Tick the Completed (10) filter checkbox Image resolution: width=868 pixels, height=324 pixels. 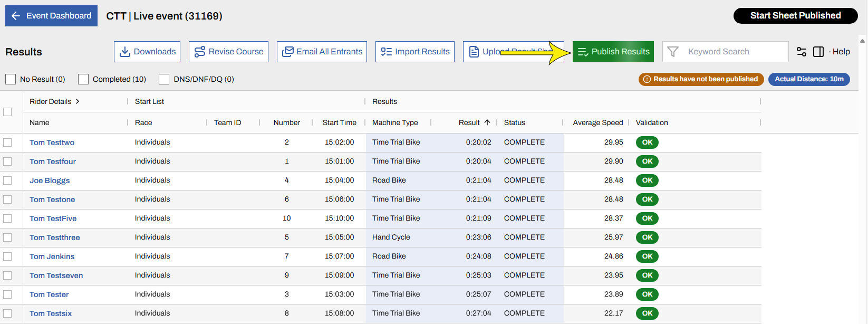point(83,79)
